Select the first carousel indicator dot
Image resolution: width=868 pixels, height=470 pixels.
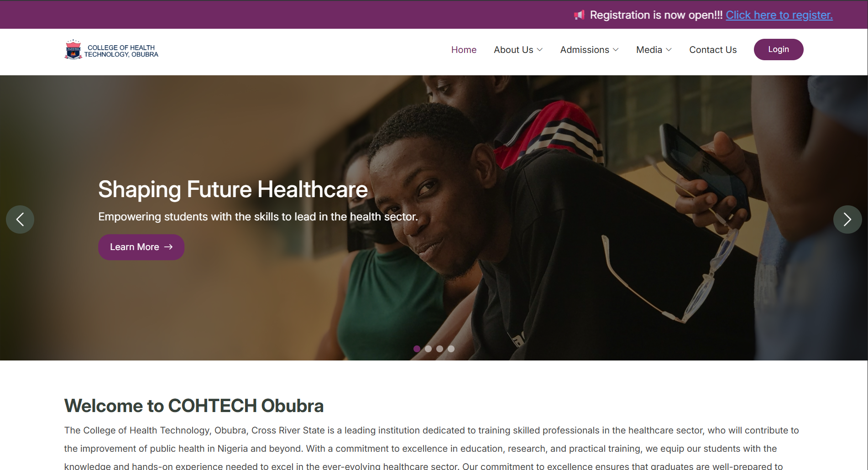417,349
